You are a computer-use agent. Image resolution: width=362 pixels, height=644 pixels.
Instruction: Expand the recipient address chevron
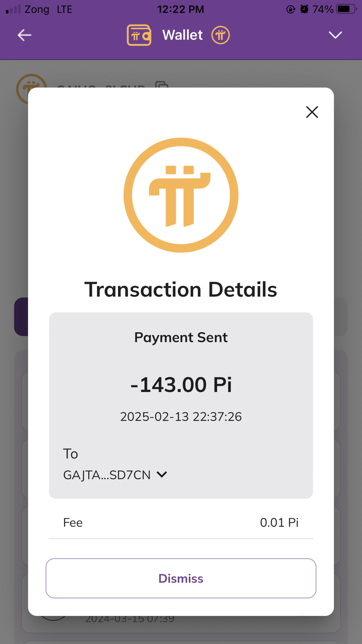tap(162, 475)
